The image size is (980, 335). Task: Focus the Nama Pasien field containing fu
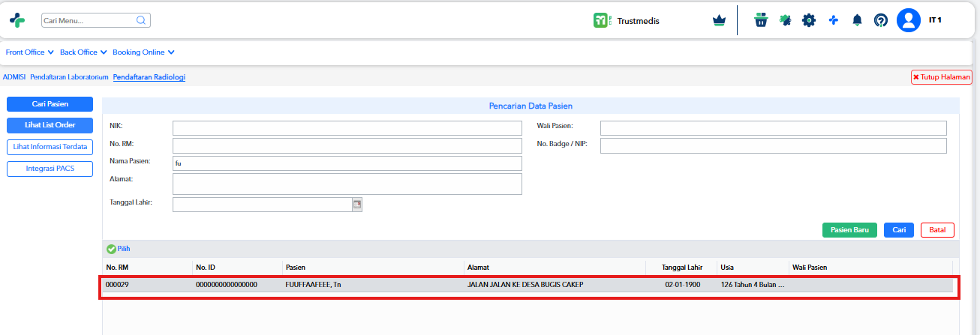347,163
